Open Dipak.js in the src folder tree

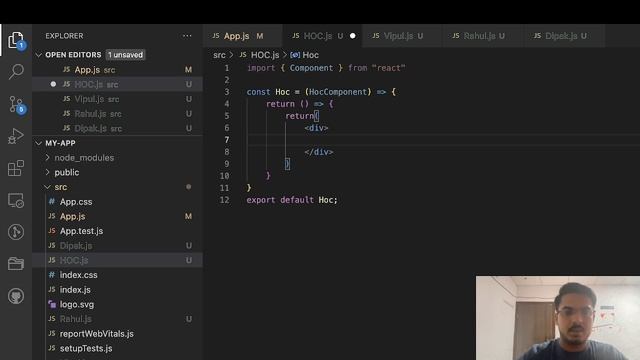click(118, 246)
